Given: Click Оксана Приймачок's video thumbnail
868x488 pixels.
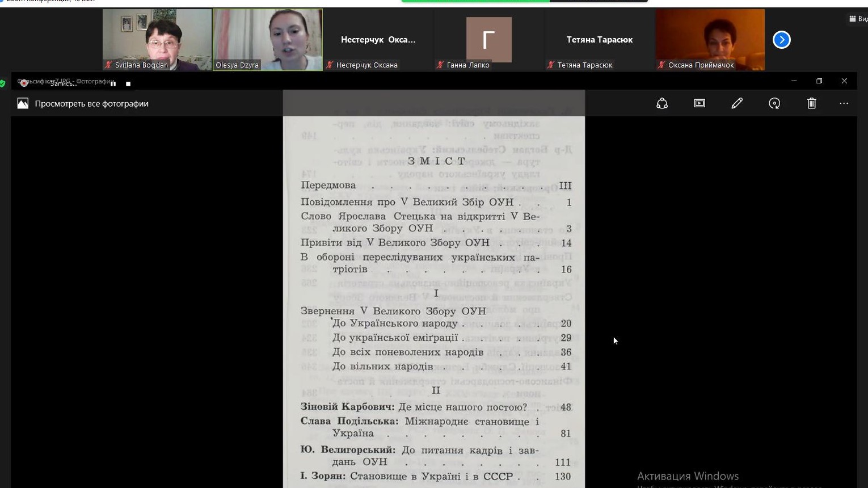Looking at the screenshot, I should [x=710, y=39].
